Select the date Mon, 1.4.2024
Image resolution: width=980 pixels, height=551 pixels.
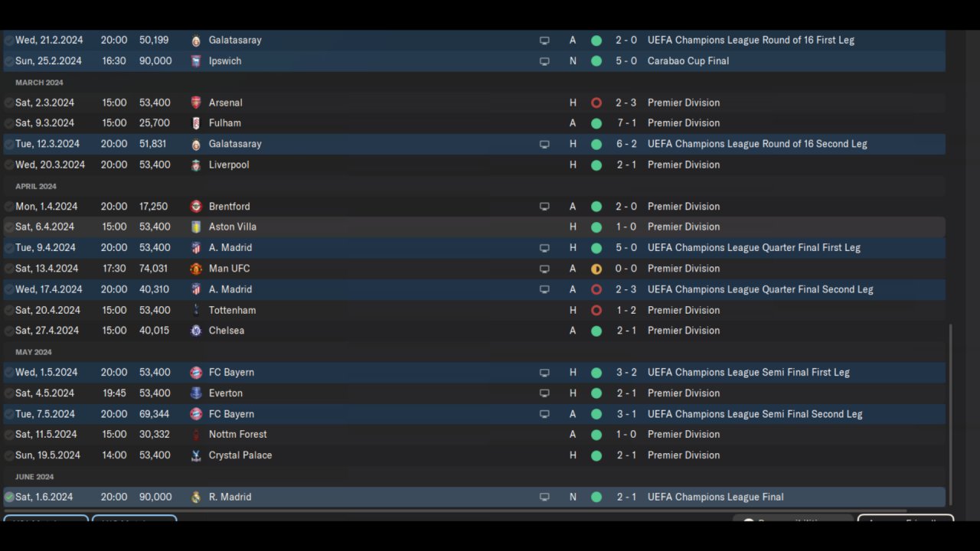47,206
